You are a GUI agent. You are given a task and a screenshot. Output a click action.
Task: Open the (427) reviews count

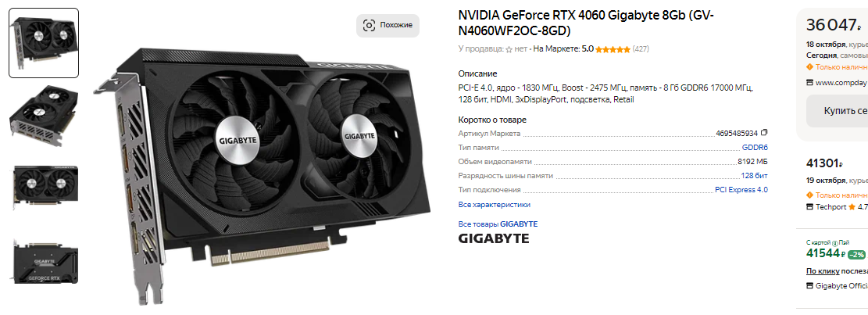(x=641, y=49)
